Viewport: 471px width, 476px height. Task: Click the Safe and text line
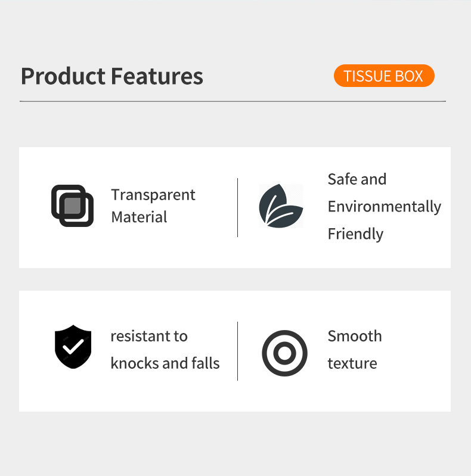[357, 179]
